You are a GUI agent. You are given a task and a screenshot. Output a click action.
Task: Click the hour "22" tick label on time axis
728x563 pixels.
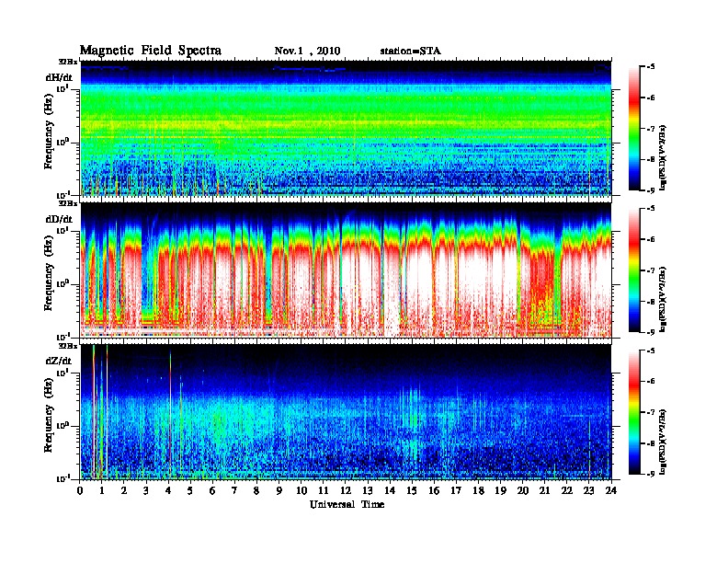click(x=567, y=490)
